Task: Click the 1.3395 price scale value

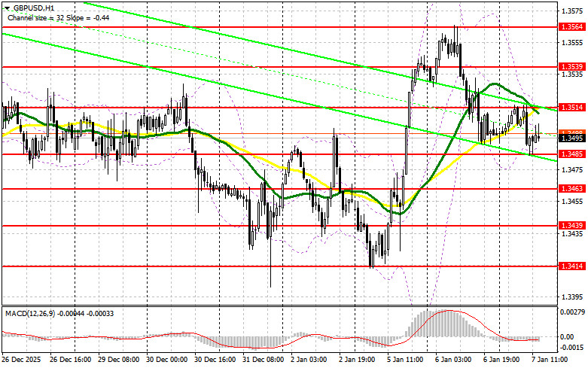Action: coord(572,297)
